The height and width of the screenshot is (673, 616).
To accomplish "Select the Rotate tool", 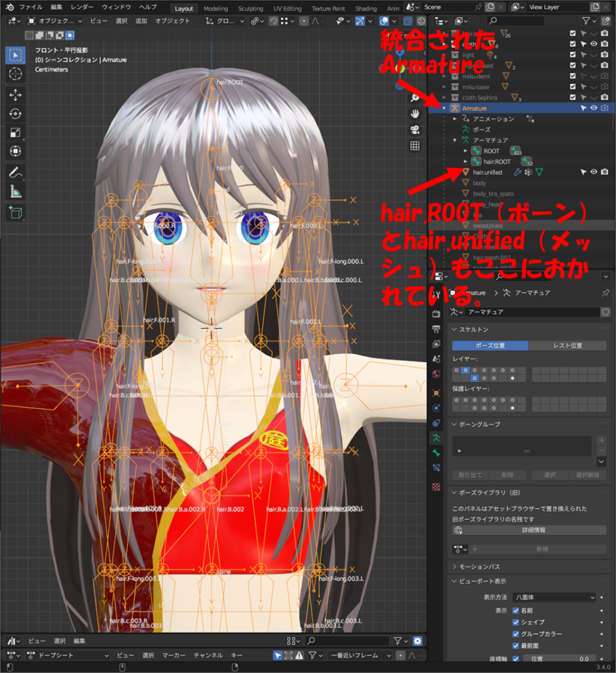I will pyautogui.click(x=16, y=114).
